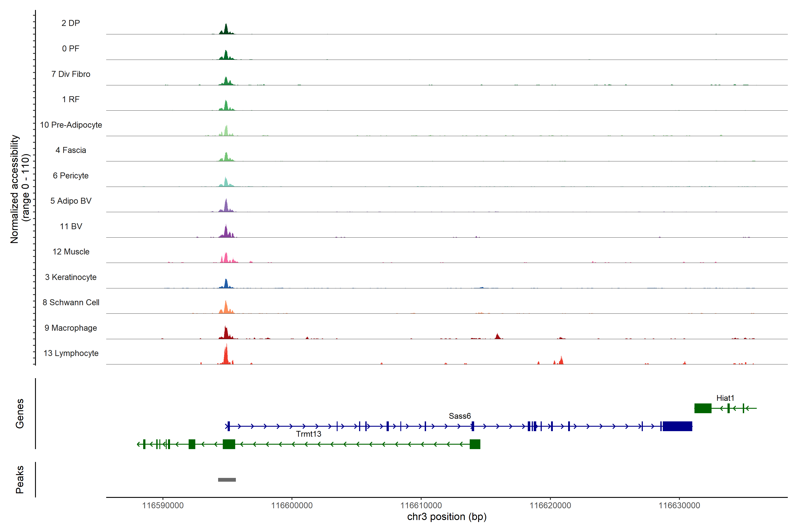Select the large dark blue Sass6 terminal exon
The width and height of the screenshot is (798, 532).
tap(677, 426)
